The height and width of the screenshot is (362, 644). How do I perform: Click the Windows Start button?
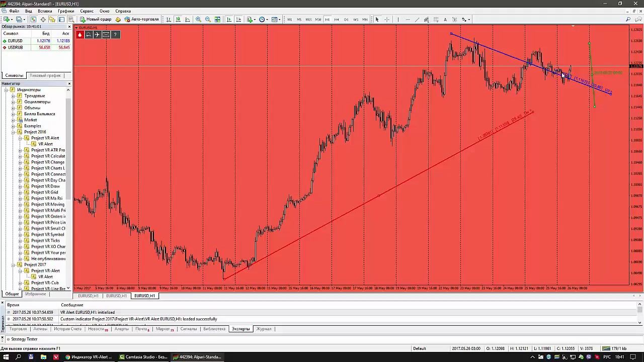[6, 357]
